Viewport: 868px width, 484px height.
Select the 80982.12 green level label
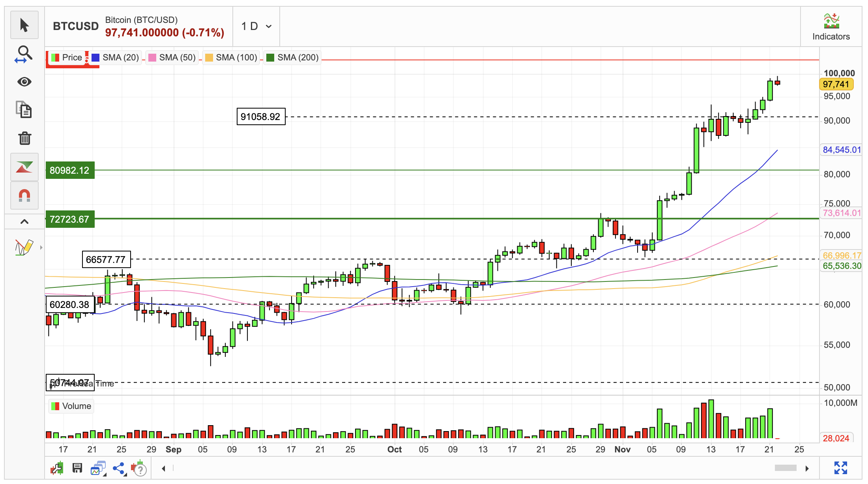[x=70, y=171]
